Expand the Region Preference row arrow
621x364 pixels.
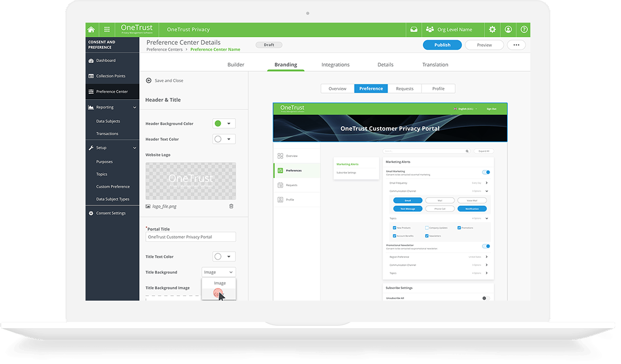click(x=487, y=257)
